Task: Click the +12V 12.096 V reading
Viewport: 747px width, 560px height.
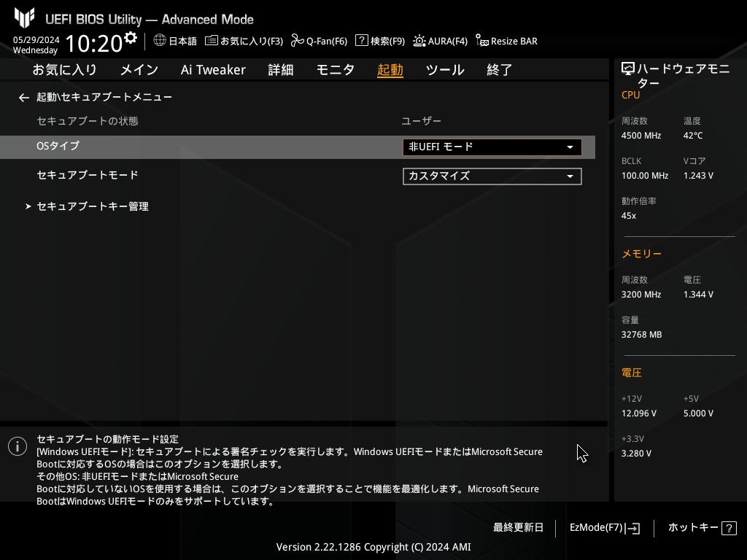Action: (639, 413)
